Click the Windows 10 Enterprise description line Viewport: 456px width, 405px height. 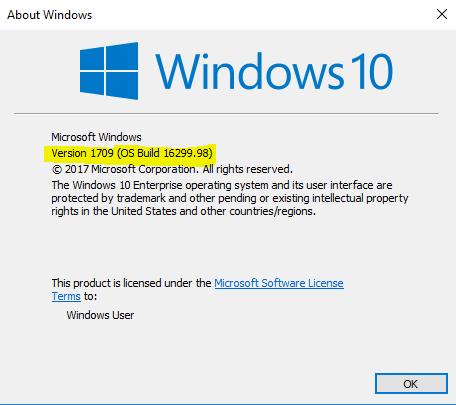coord(222,185)
